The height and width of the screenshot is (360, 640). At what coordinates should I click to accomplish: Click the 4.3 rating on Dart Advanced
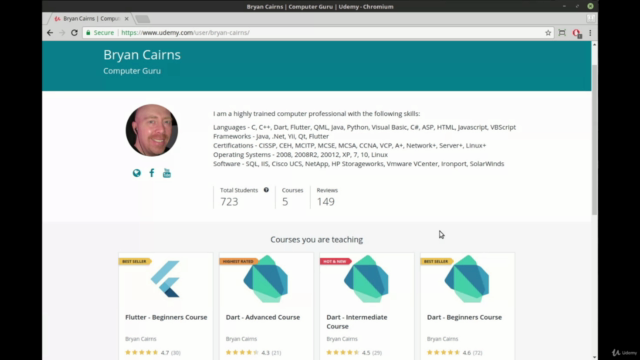(x=265, y=353)
